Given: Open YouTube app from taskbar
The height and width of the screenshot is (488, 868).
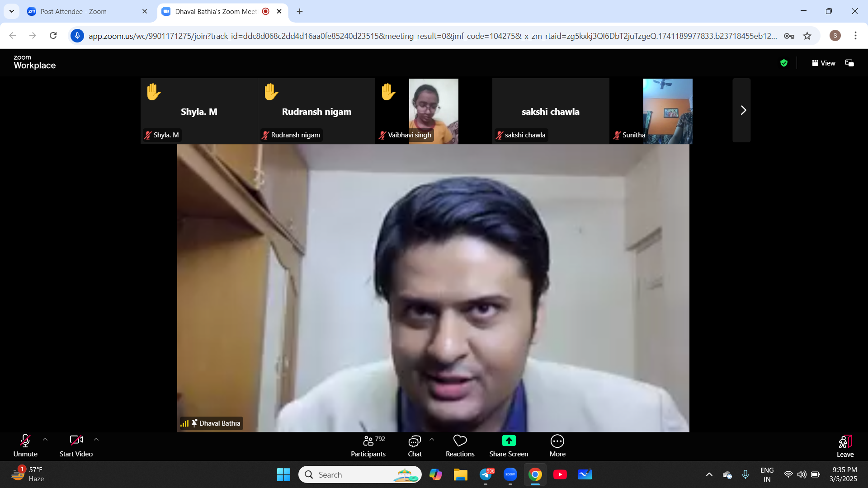Looking at the screenshot, I should click(560, 474).
